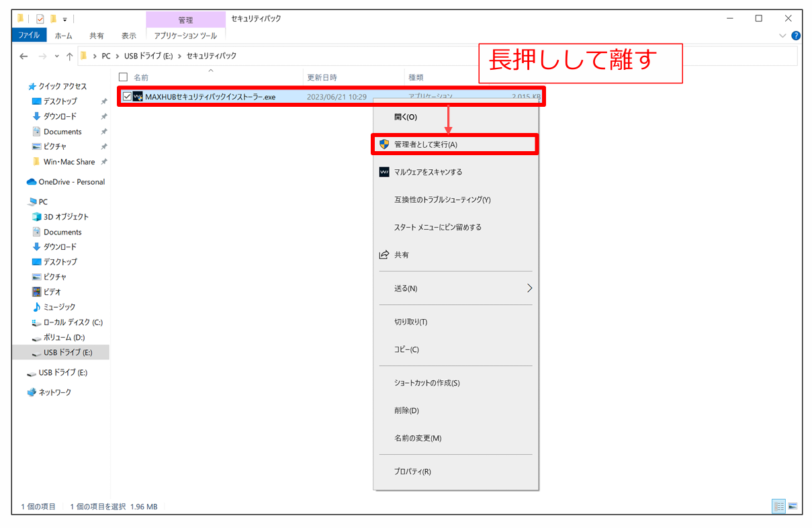
Task: Click New folder quick access toolbar icon
Action: pyautogui.click(x=52, y=19)
